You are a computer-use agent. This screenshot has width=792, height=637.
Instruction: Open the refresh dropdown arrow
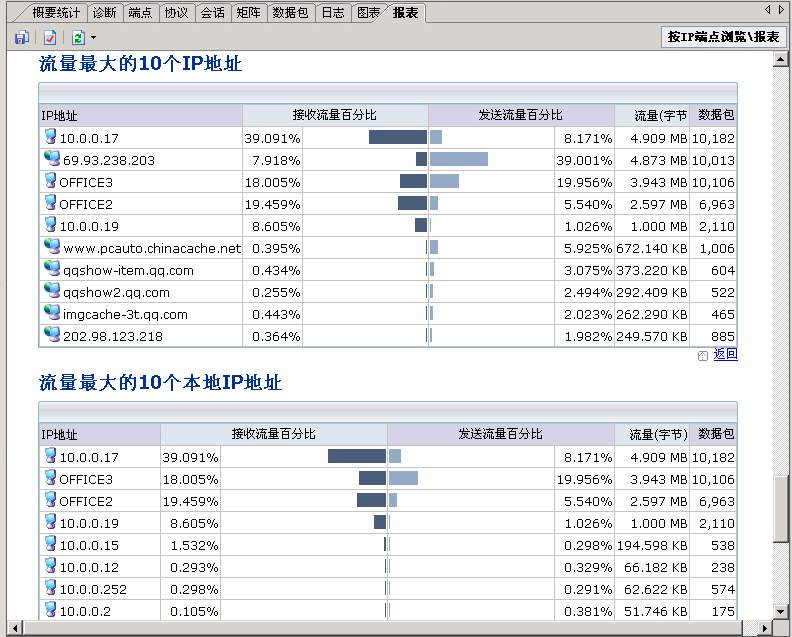[93, 38]
